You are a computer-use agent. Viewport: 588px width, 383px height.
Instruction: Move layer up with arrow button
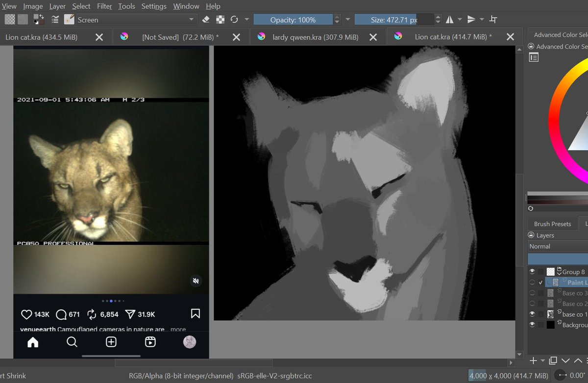[579, 360]
